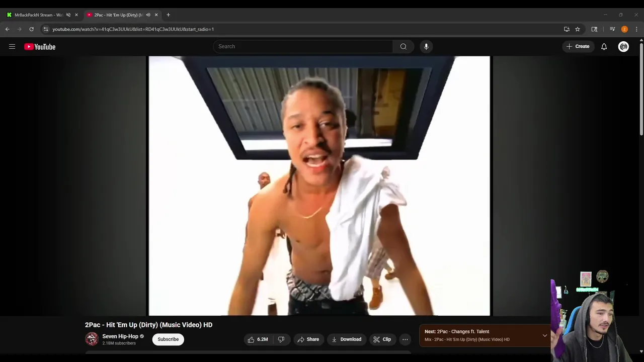Open a new browser tab

pos(168,15)
